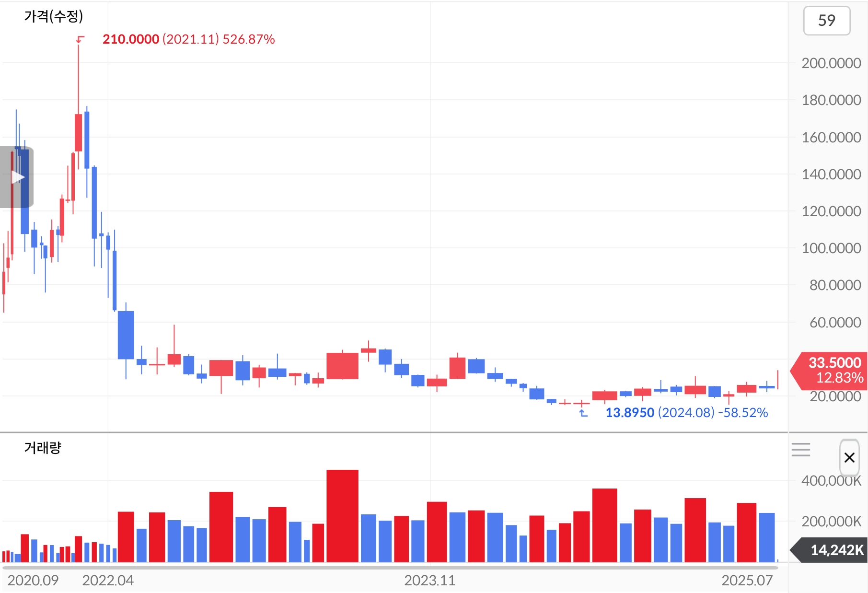The image size is (868, 593).
Task: Close the volume panel with the X button
Action: click(x=849, y=457)
